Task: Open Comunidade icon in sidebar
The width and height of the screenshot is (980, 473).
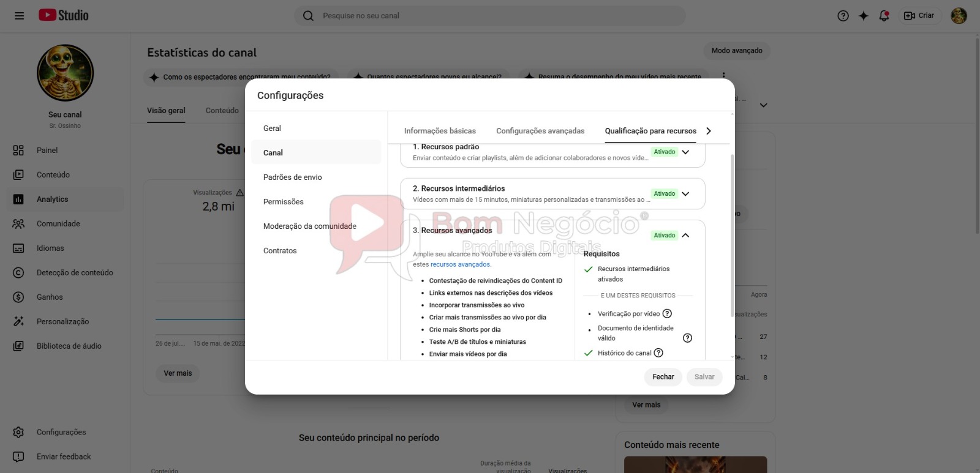Action: (x=18, y=224)
